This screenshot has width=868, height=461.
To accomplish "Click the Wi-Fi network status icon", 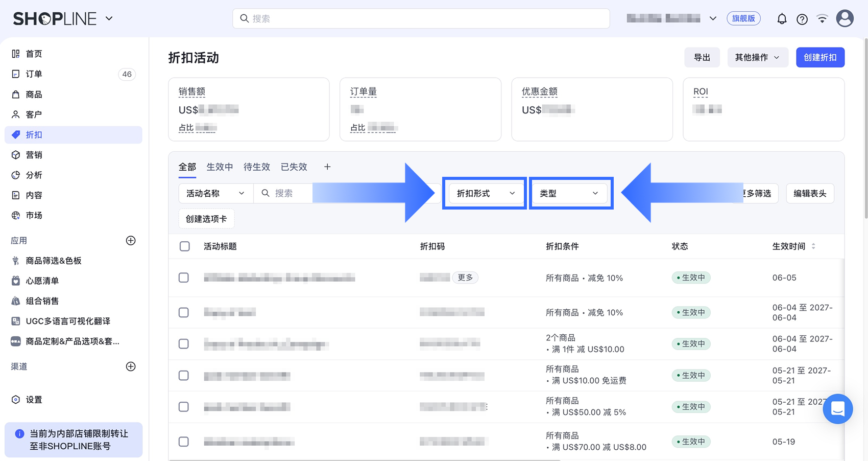I will point(822,19).
